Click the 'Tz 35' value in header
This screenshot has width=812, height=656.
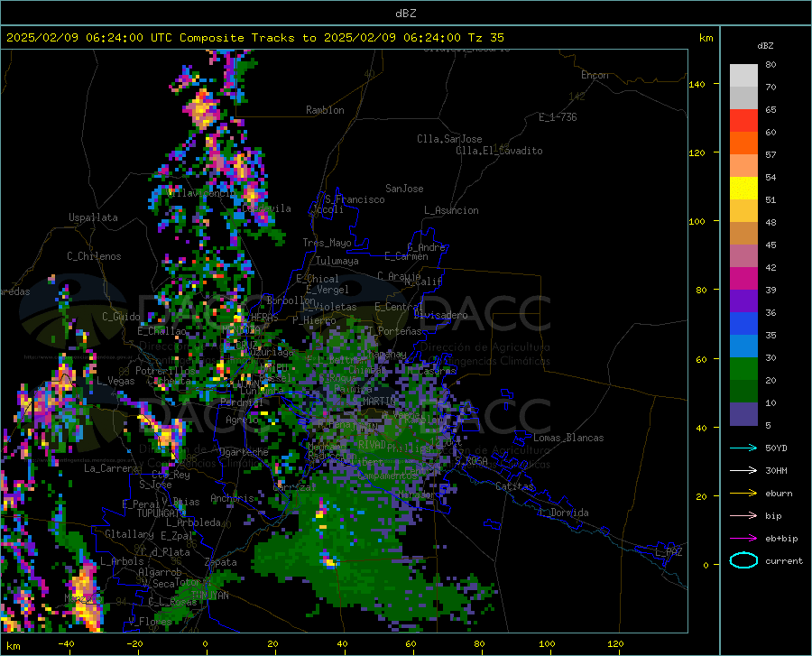pyautogui.click(x=485, y=37)
